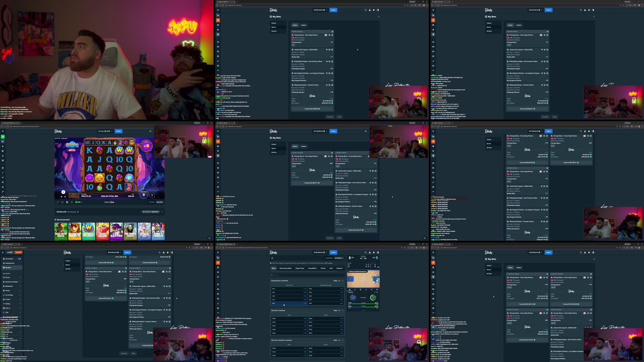The height and width of the screenshot is (362, 644).
Task: Open the Player Props tab for the Jazz game
Action: coord(300,268)
